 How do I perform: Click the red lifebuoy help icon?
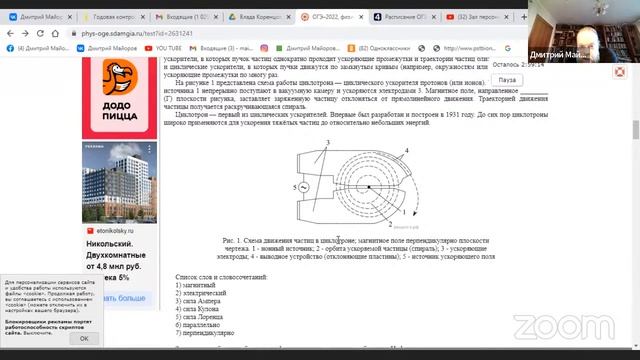620,72
